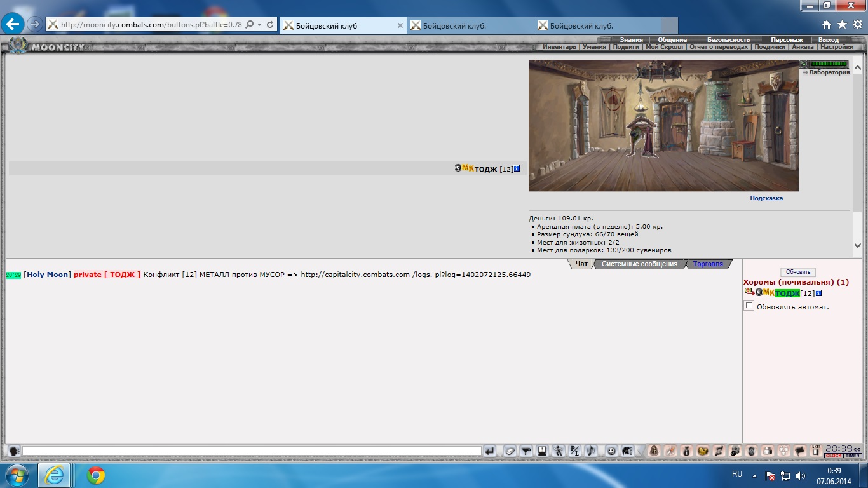
Task: Open the 'Умения' submenu item
Action: pyautogui.click(x=594, y=47)
